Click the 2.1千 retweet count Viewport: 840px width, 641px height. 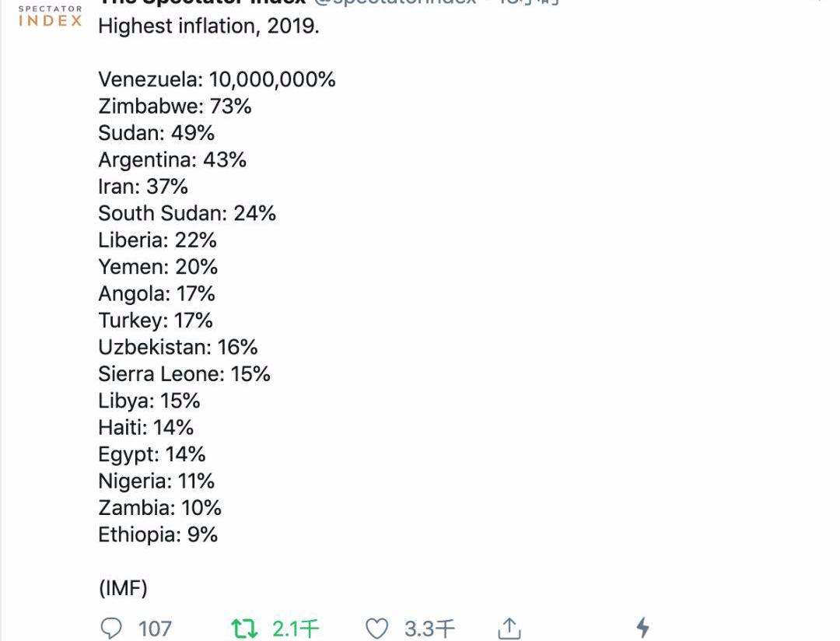[296, 629]
